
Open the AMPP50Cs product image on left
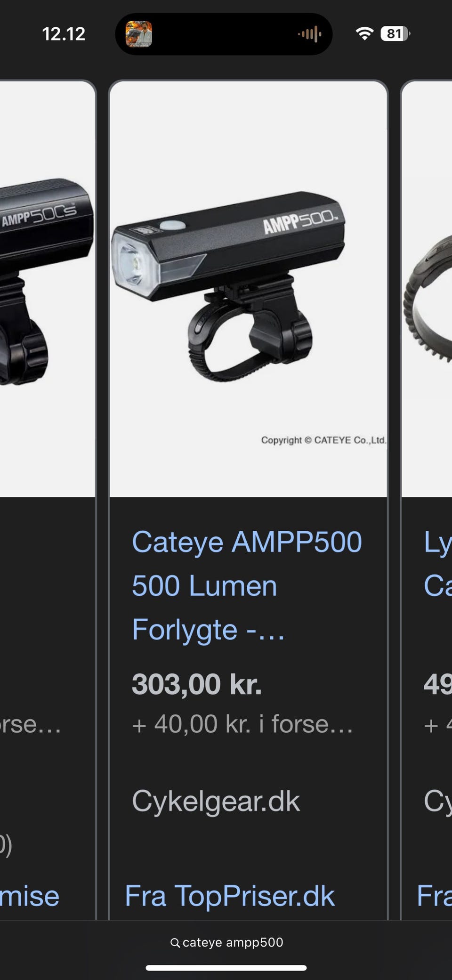[47, 289]
